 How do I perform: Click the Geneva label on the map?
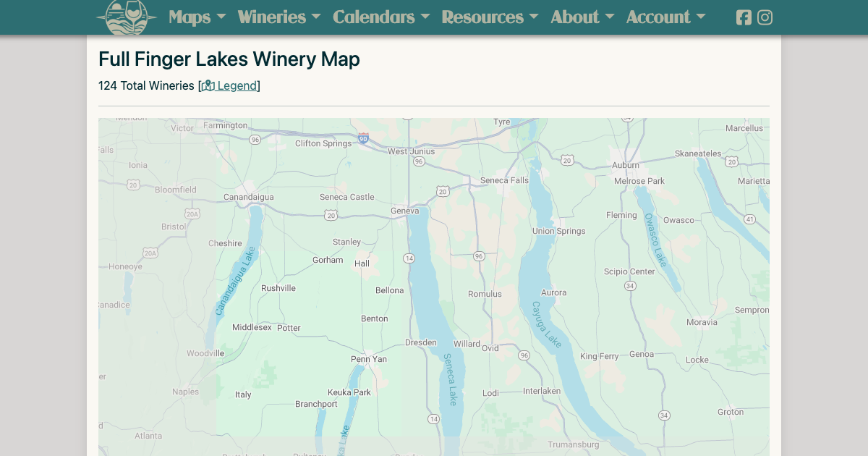(405, 210)
